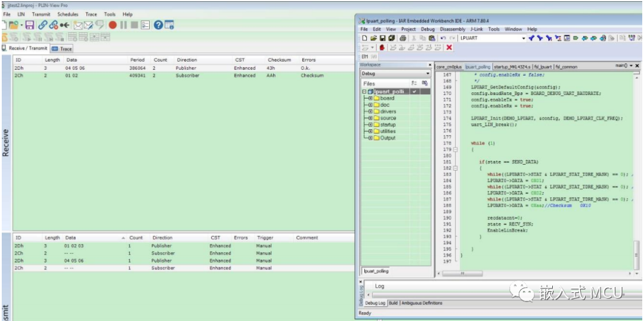Expand the drivers folder in workspace tree
644x321 pixels.
coord(370,112)
